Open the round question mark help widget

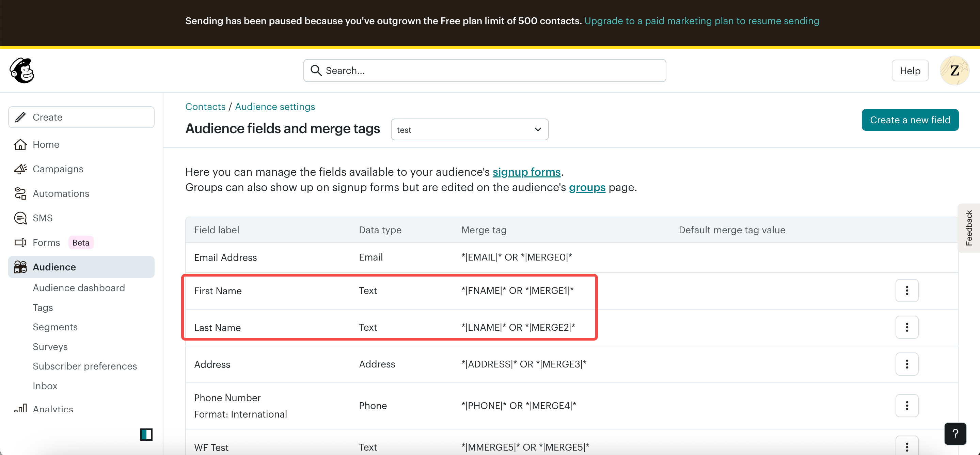click(x=955, y=434)
